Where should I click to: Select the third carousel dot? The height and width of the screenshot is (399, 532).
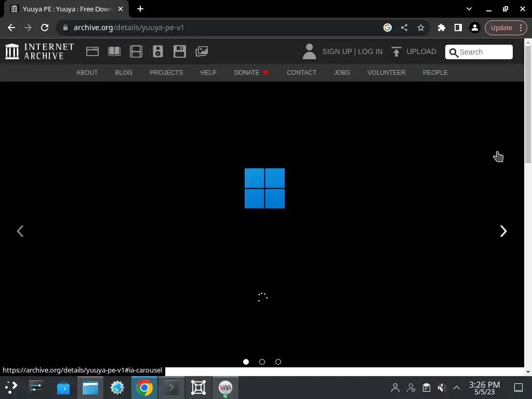pyautogui.click(x=278, y=362)
